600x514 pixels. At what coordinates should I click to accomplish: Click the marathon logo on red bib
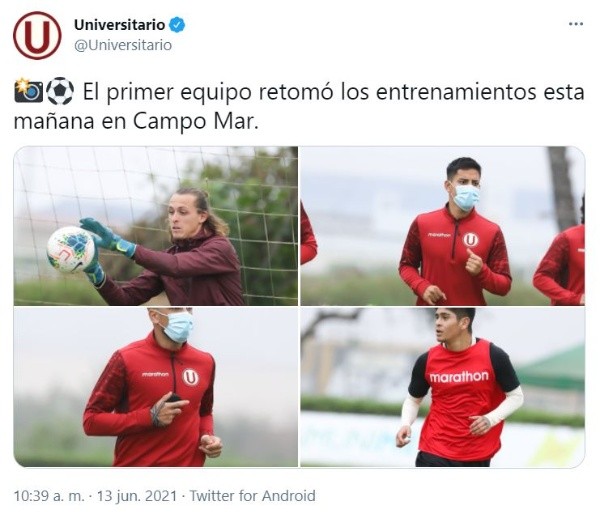(x=459, y=377)
